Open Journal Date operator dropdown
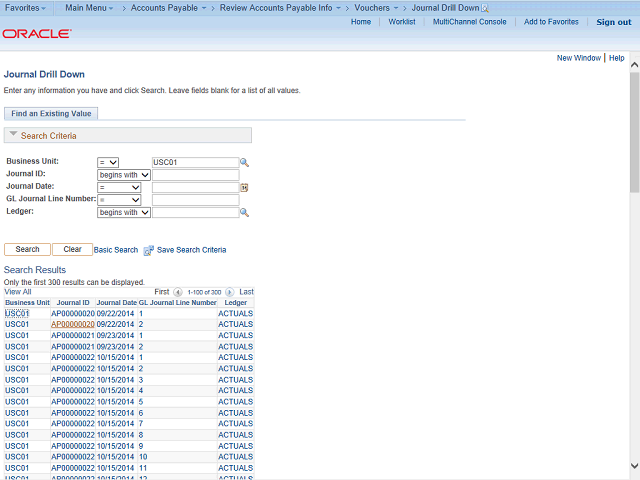The image size is (640, 480). pos(119,187)
